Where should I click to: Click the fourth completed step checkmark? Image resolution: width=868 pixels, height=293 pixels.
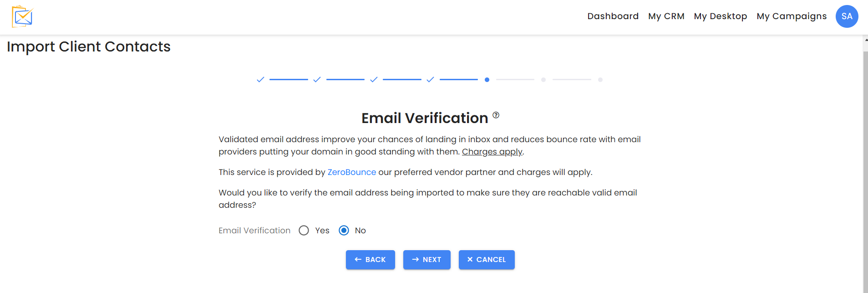(x=430, y=80)
